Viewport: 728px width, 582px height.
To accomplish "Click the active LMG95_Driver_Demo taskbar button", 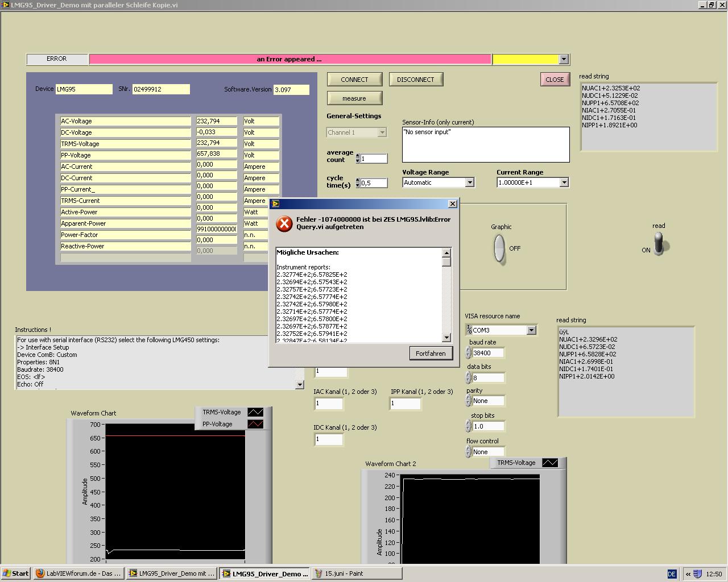I will click(264, 573).
